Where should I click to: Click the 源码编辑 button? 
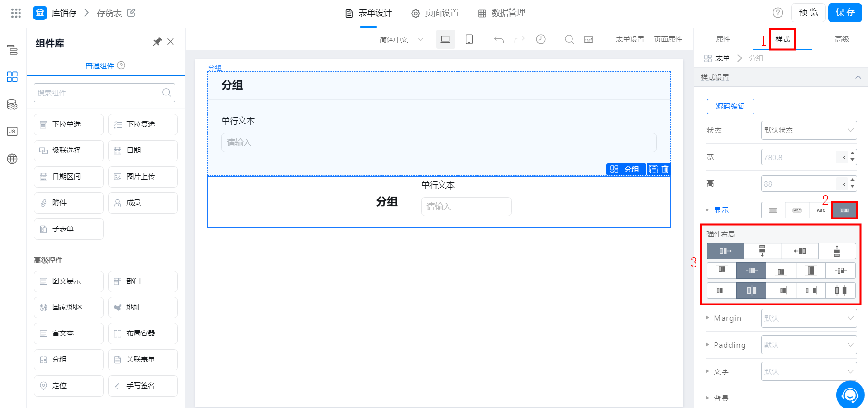click(730, 106)
